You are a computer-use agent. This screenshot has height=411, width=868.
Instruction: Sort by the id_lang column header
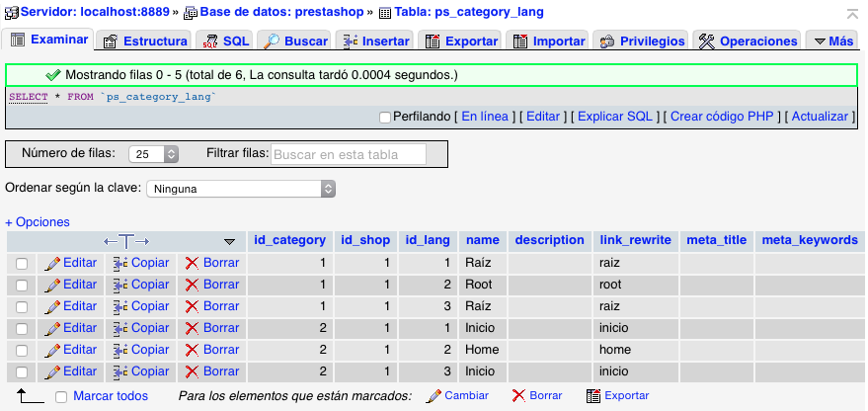click(428, 240)
